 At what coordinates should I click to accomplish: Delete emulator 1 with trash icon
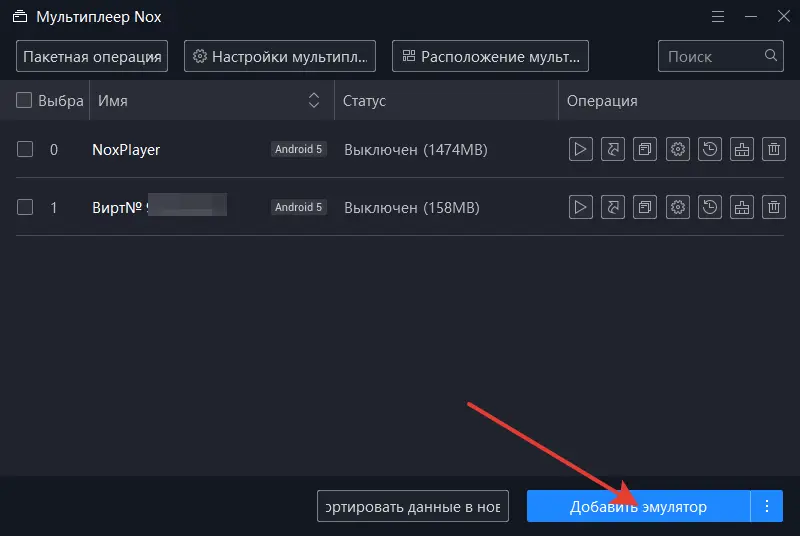[x=774, y=207]
